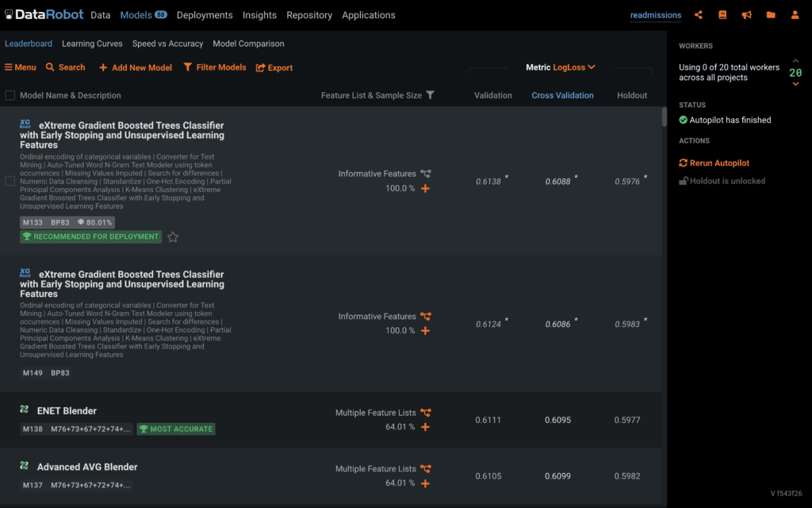
Task: Switch to Learning Curves sub-tab
Action: pyautogui.click(x=92, y=44)
